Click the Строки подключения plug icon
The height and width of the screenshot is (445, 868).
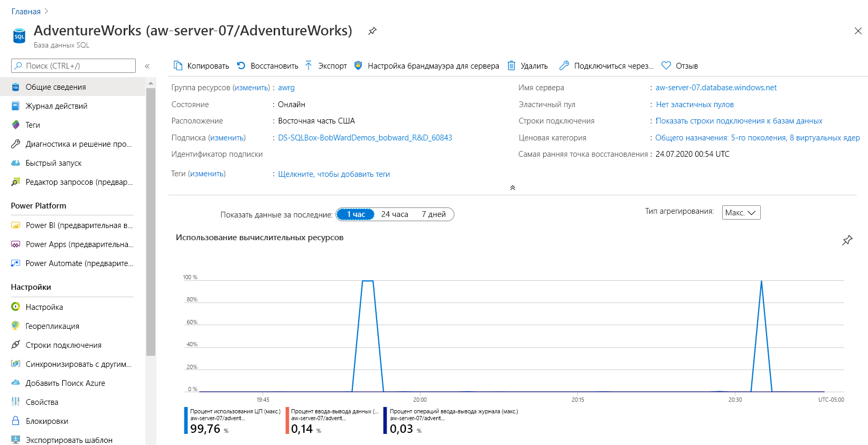click(15, 345)
